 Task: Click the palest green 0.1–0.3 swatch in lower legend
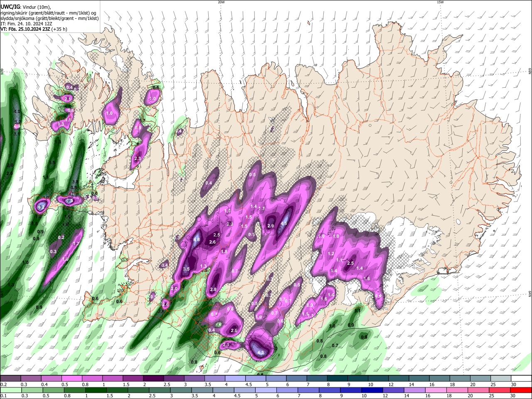[10, 390]
